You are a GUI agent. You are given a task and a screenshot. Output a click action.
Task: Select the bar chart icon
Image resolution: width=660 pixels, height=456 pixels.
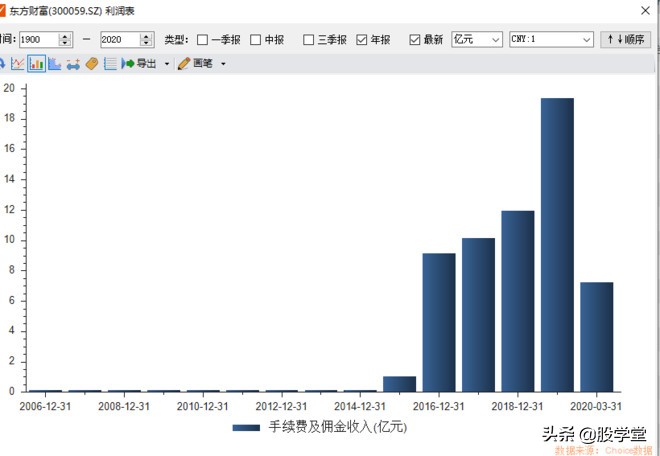tap(37, 64)
